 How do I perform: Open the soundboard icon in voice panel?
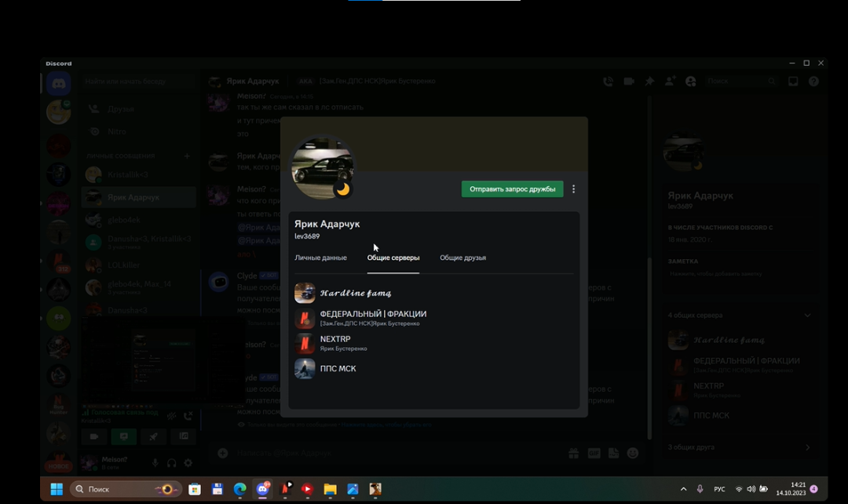coord(184,436)
